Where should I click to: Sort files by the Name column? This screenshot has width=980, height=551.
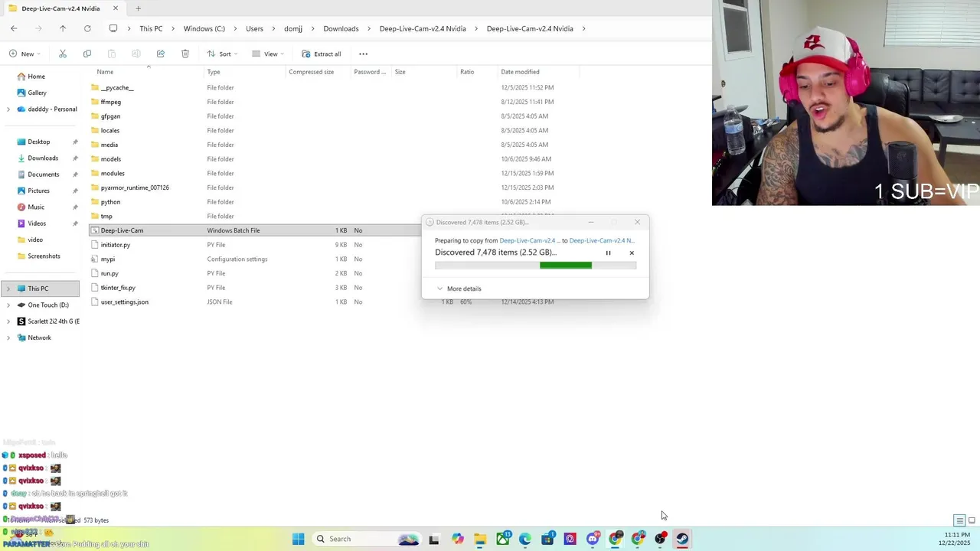[105, 72]
